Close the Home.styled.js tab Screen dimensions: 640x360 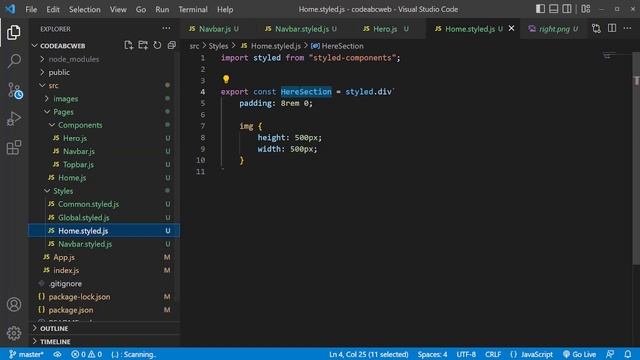coord(511,29)
